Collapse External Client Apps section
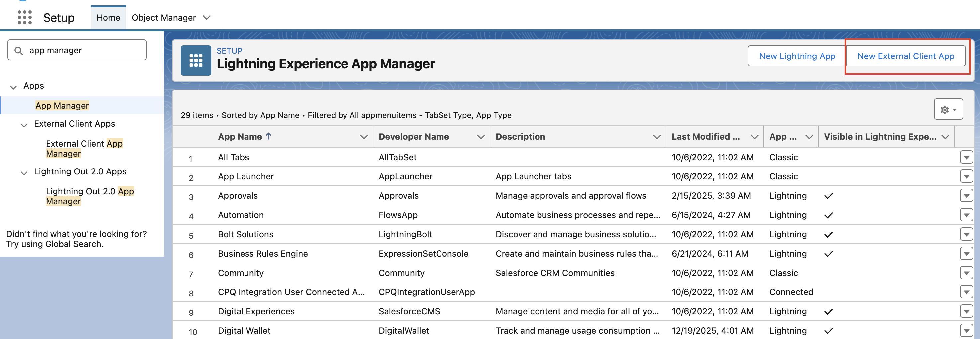 (24, 125)
